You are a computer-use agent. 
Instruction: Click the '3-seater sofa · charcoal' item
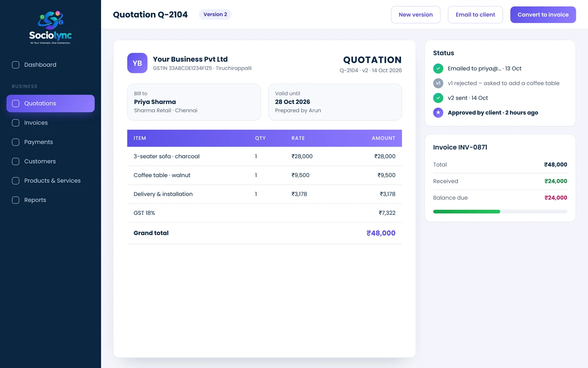tap(166, 156)
